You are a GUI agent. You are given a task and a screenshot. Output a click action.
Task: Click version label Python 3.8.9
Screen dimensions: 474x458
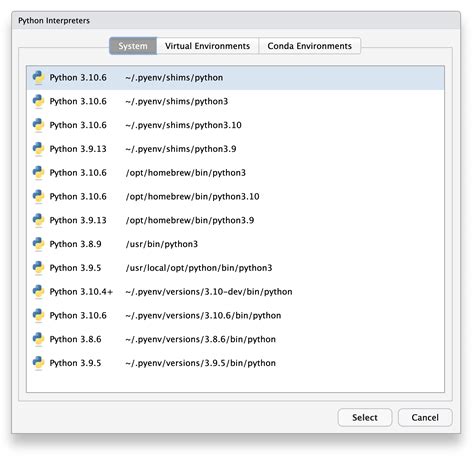coord(75,244)
